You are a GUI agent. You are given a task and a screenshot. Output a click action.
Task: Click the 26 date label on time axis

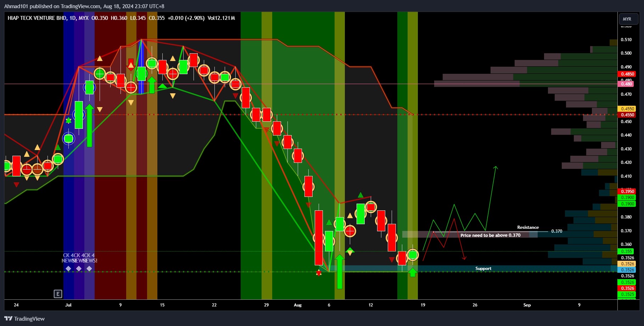pyautogui.click(x=475, y=305)
